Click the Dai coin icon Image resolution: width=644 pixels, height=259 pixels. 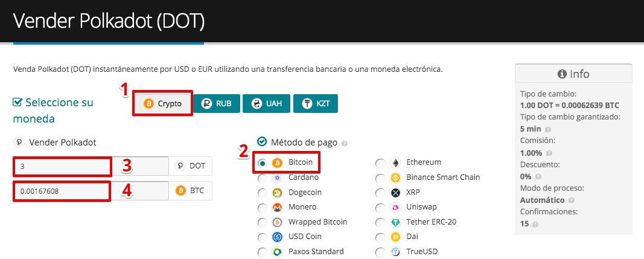[395, 237]
